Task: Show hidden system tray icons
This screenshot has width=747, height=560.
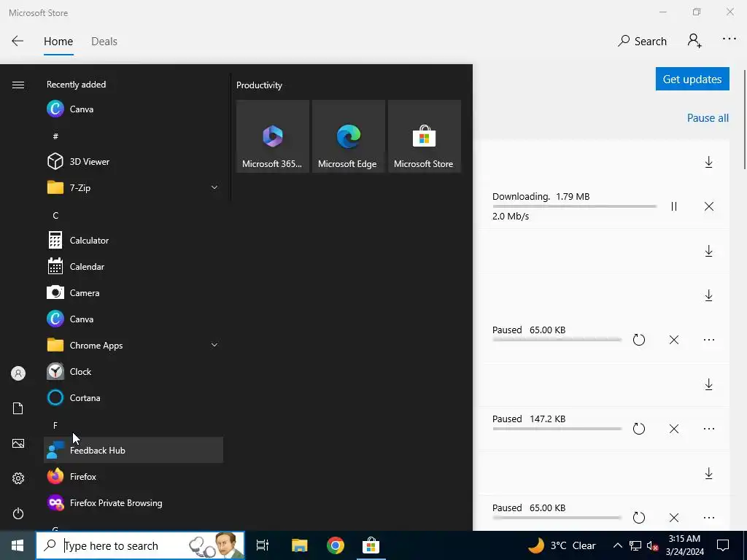Action: click(617, 545)
